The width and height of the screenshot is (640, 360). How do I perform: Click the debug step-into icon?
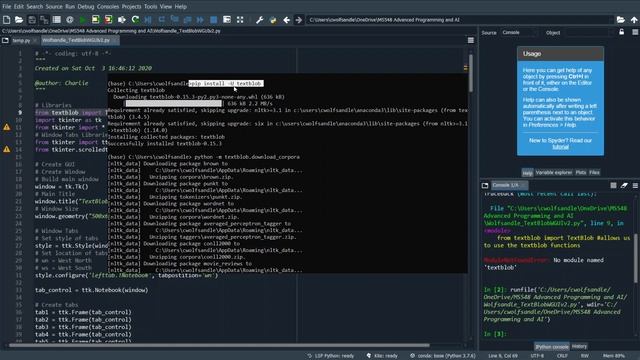point(175,20)
